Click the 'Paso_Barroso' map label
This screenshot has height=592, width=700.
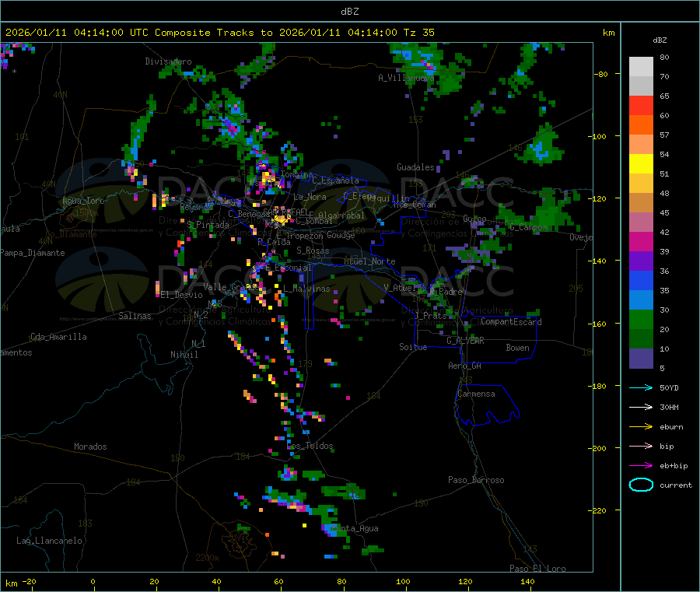476,480
